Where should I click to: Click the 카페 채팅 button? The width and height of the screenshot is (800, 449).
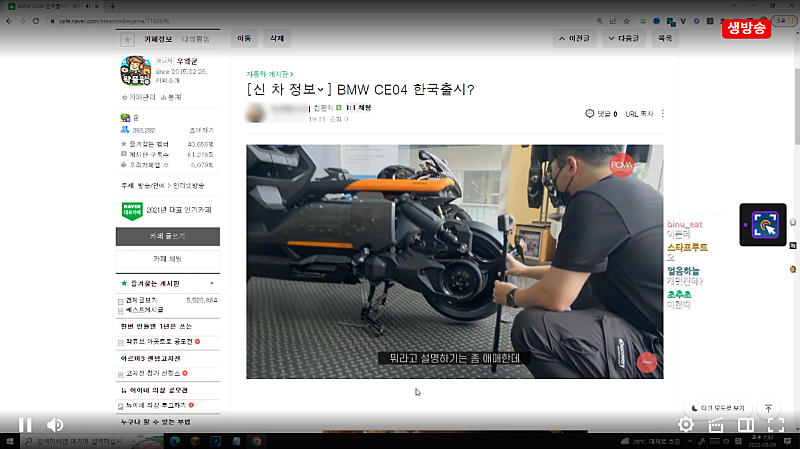pos(168,259)
